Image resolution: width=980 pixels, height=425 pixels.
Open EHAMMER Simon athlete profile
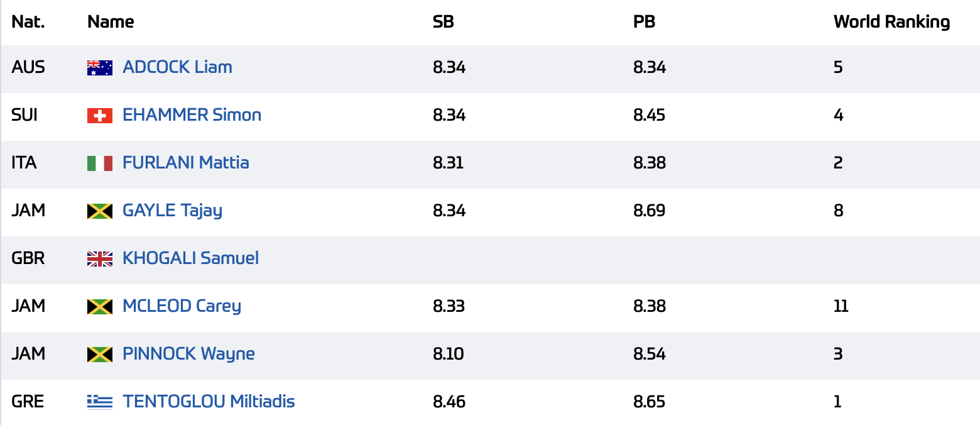tap(192, 115)
